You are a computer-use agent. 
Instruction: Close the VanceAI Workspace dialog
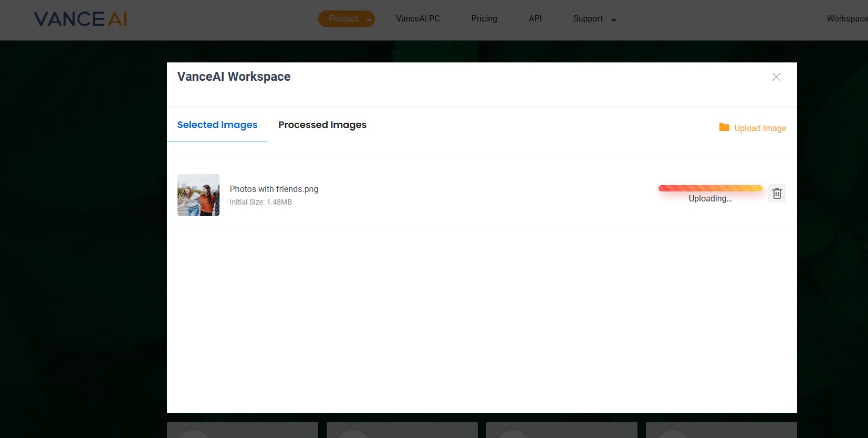[776, 77]
